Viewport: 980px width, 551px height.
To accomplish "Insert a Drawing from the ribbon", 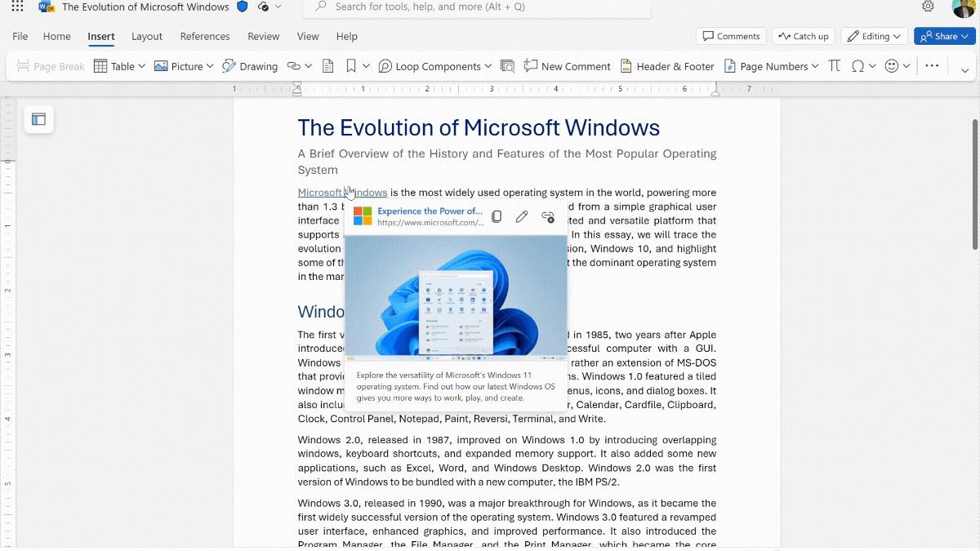I will click(x=249, y=66).
